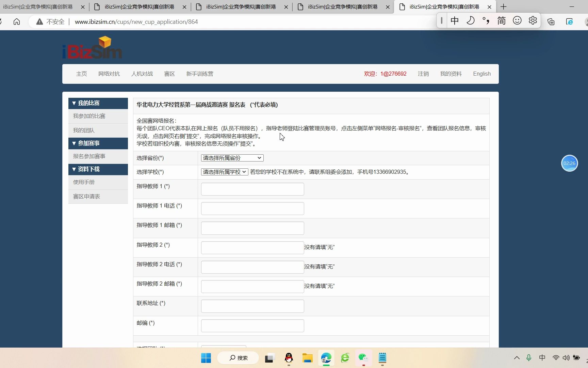This screenshot has height=368, width=588.
Task: Close the last active browser tab
Action: pyautogui.click(x=489, y=7)
